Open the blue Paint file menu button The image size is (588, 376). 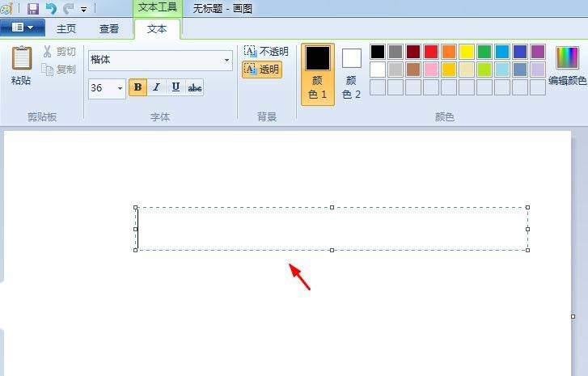23,27
